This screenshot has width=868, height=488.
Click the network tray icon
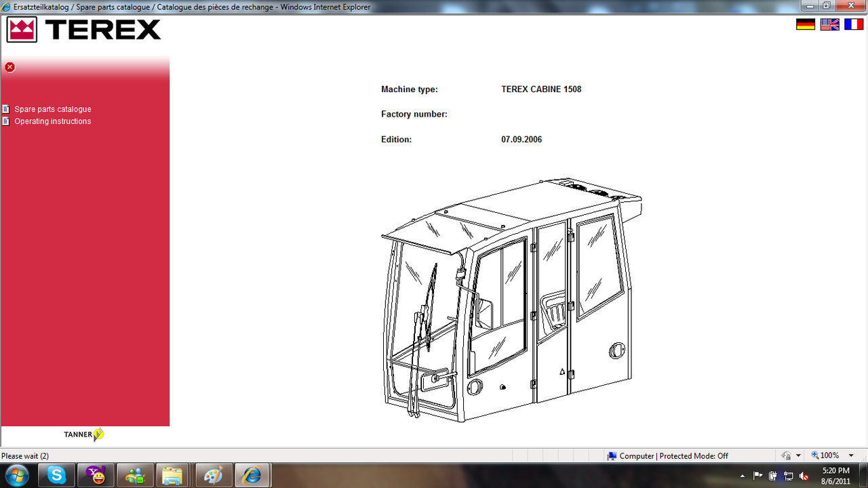click(789, 476)
